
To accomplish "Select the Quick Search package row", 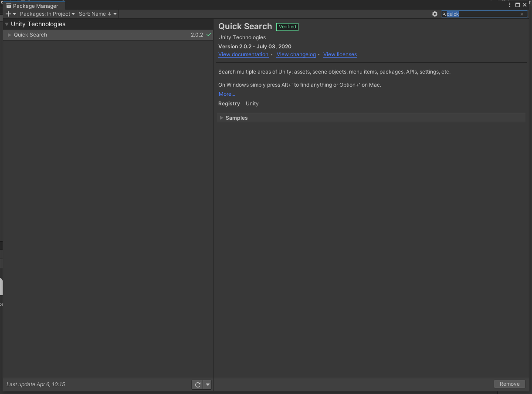I will click(108, 35).
